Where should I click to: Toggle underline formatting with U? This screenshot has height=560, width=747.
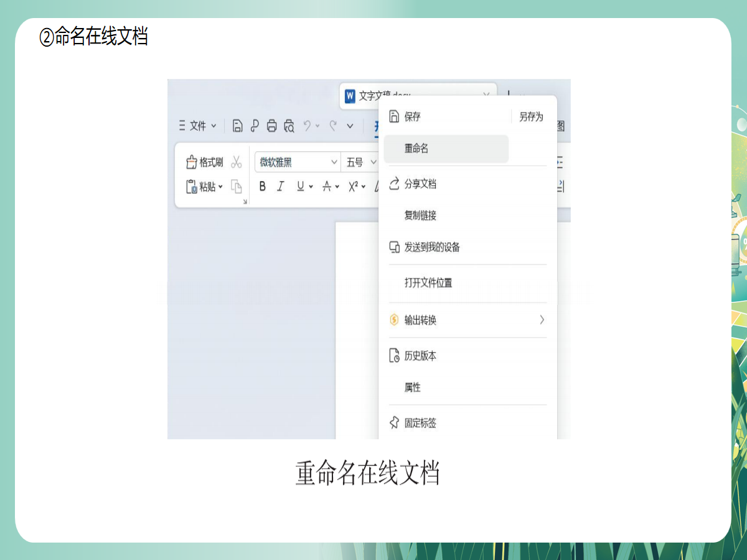[x=301, y=186]
